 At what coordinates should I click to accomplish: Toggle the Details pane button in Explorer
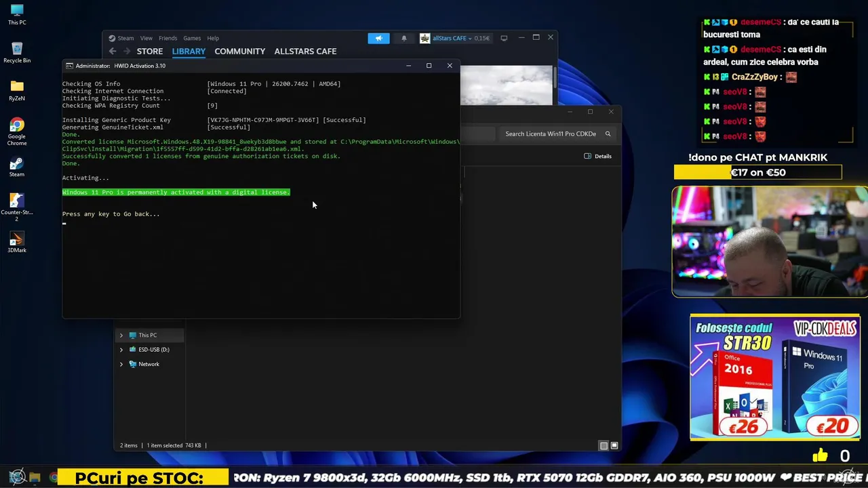point(598,156)
